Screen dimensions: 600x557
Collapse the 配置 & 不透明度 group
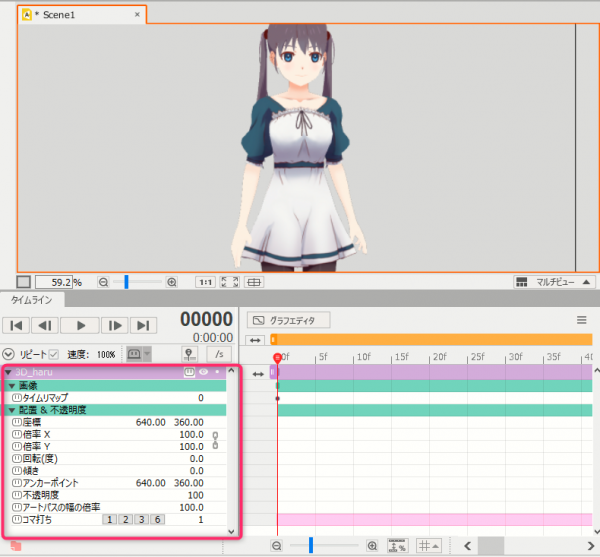[x=12, y=410]
